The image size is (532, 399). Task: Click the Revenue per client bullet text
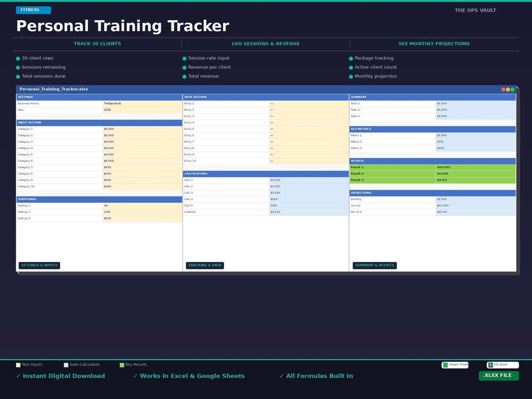209,67
